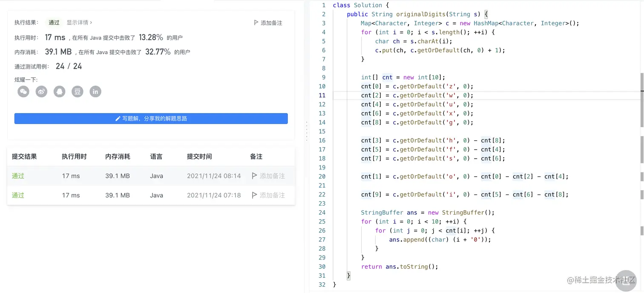Click the 通过 status badge in 执行结果

coord(54,23)
